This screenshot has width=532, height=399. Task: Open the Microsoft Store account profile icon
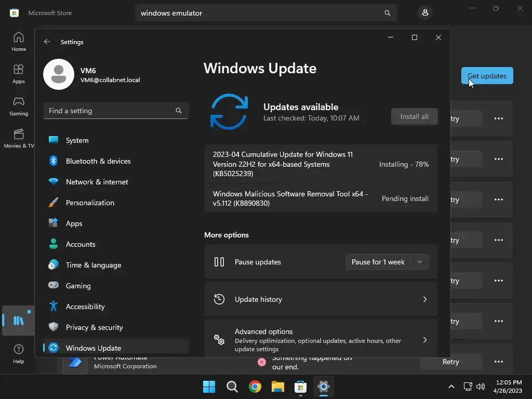click(x=425, y=13)
